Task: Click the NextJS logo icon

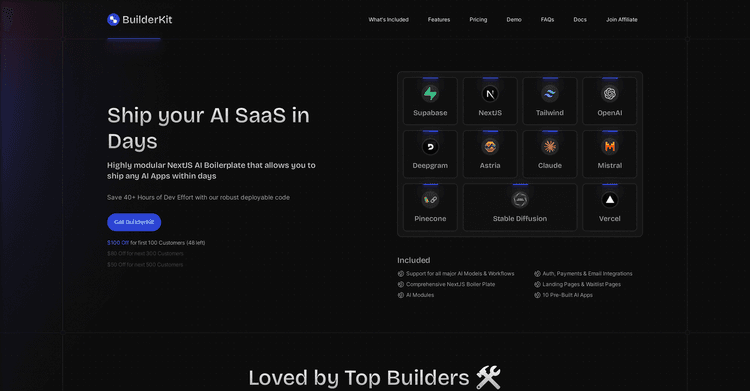Action: [490, 94]
